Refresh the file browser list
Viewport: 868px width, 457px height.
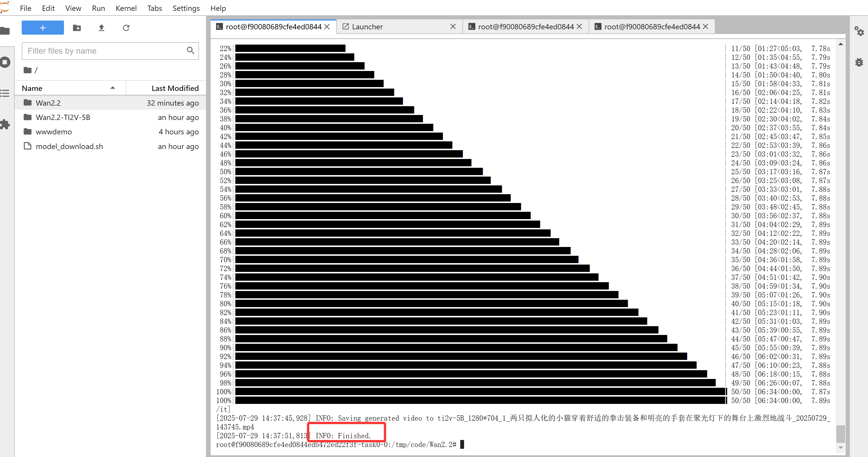click(x=126, y=28)
